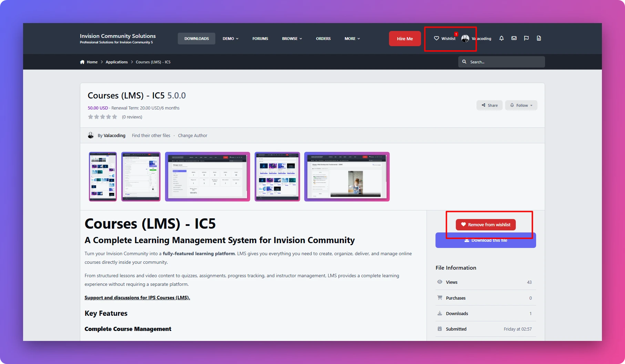Click Download this file button
This screenshot has width=625, height=364.
(x=486, y=240)
